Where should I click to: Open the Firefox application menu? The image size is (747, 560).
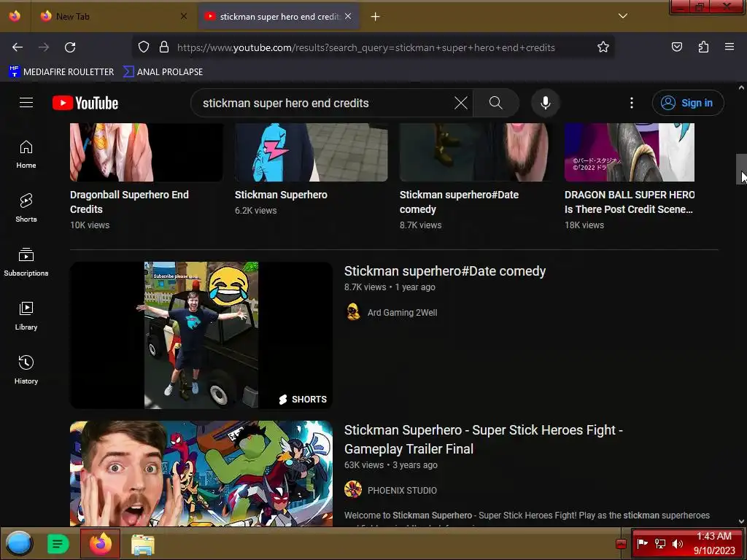click(x=729, y=47)
